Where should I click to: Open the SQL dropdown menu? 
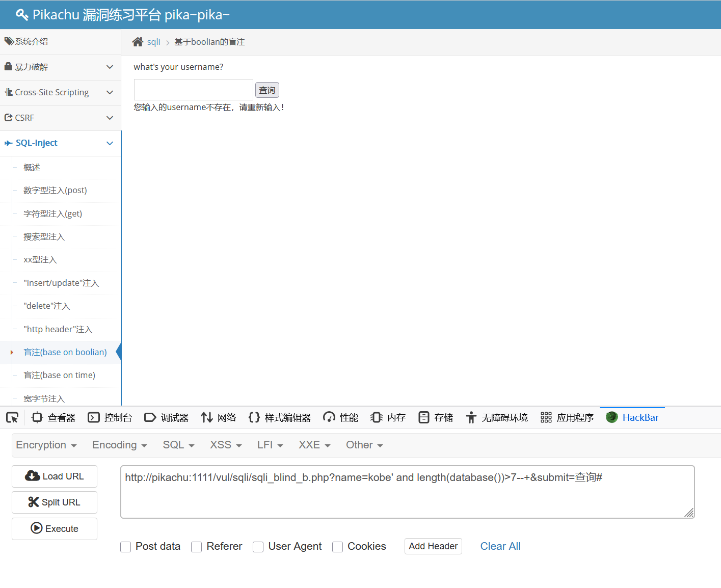pyautogui.click(x=179, y=445)
